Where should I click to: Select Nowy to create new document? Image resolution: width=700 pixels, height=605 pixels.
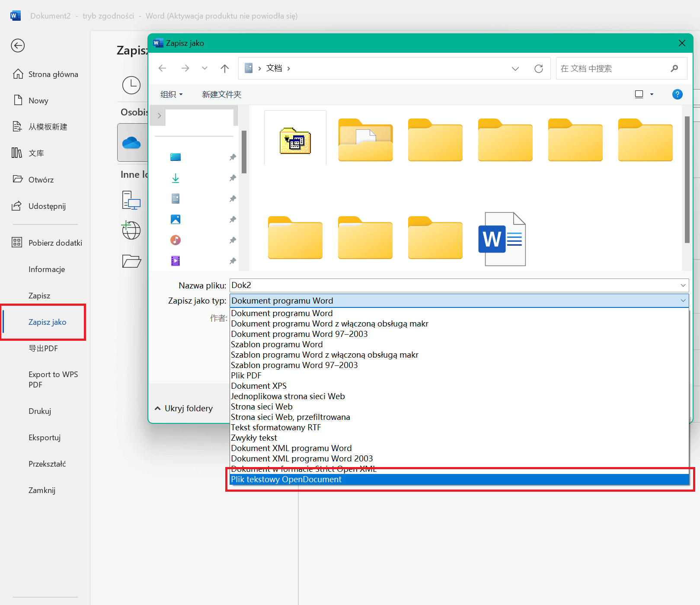pos(31,101)
